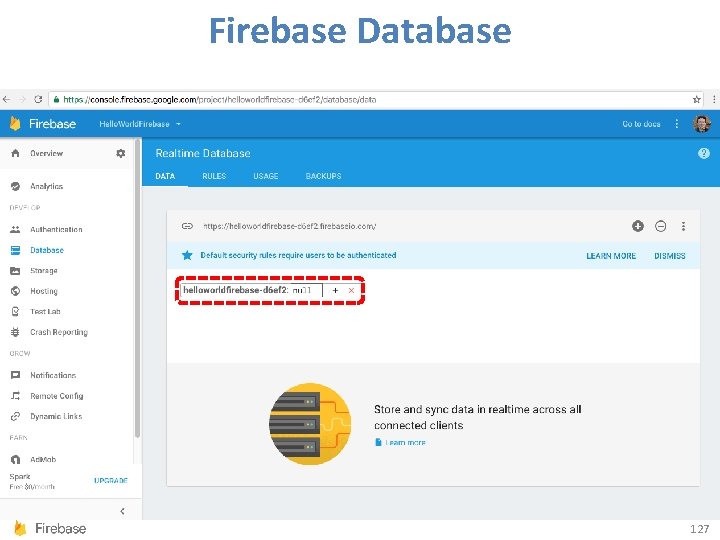720x540 pixels.
Task: Click the Overview home icon
Action: (15, 153)
